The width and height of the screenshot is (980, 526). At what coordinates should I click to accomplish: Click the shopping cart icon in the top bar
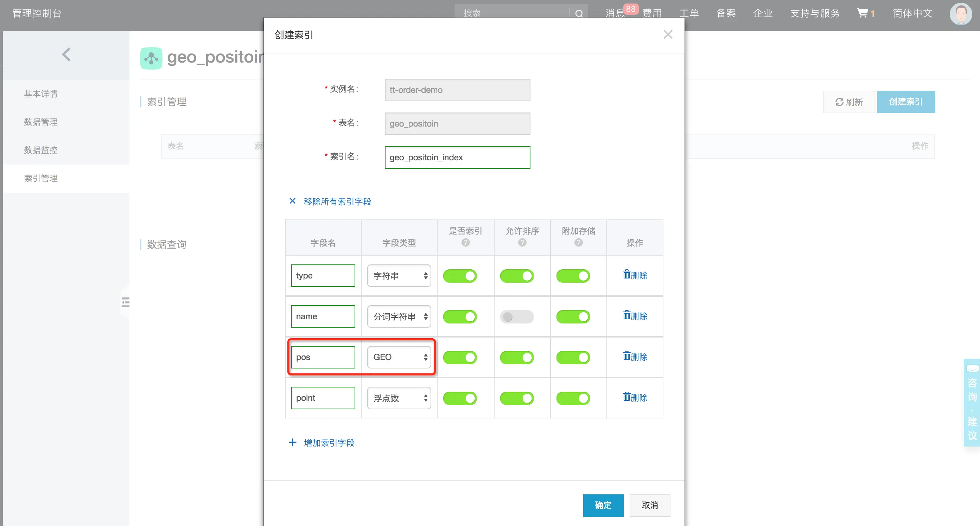(863, 13)
